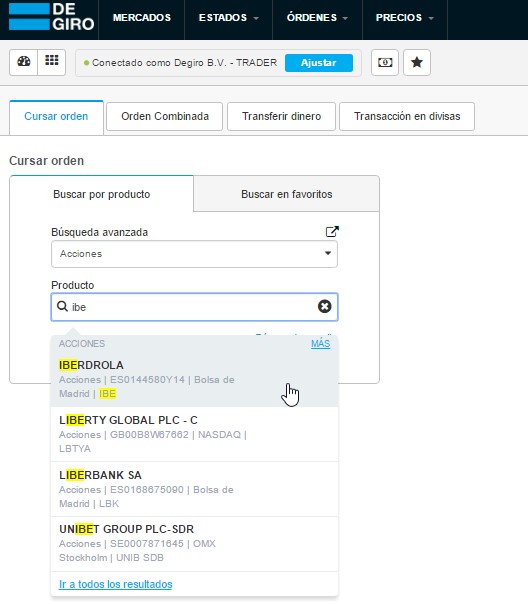This screenshot has width=528, height=604.
Task: Expand the Precios dropdown menu
Action: 405,18
